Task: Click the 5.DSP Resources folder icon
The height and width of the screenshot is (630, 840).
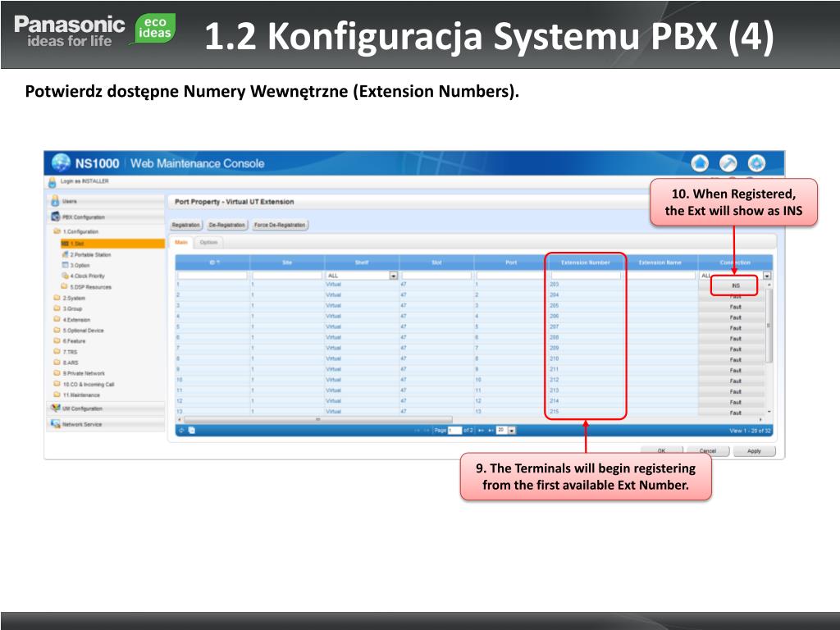Action: click(x=65, y=286)
